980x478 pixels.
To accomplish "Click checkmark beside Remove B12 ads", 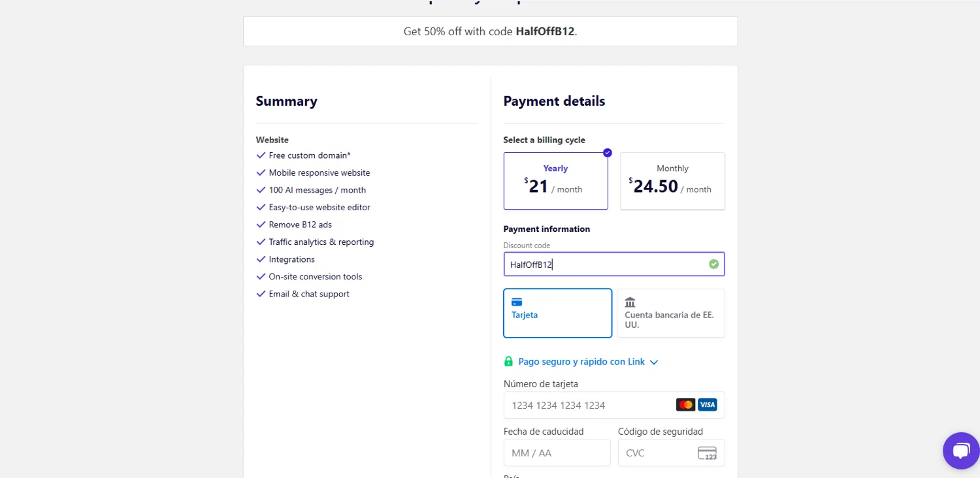I will point(261,225).
